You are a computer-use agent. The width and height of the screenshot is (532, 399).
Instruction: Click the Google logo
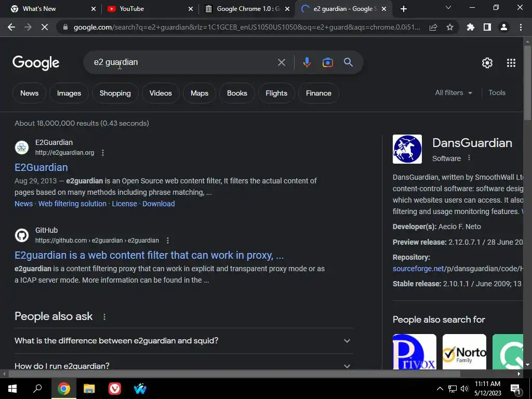tap(36, 63)
